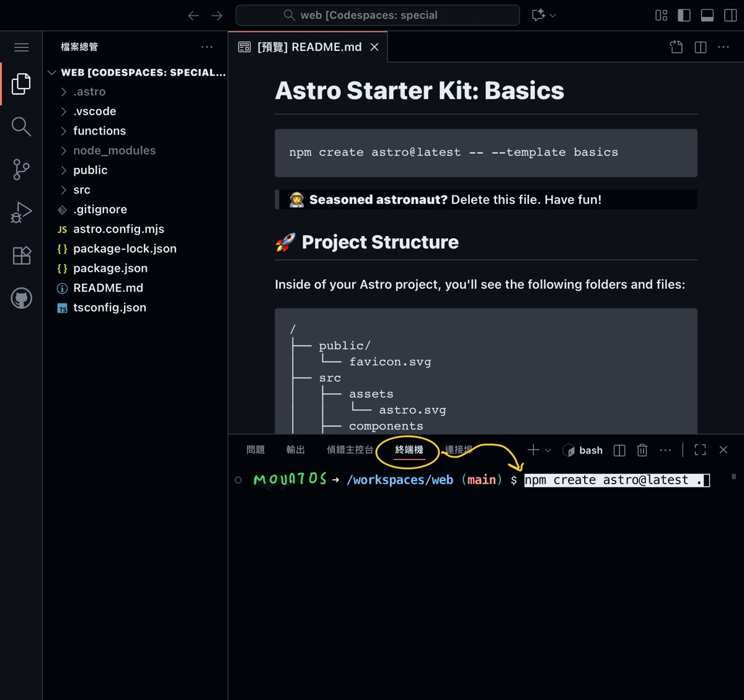
Task: Split the terminal pane
Action: [x=619, y=451]
